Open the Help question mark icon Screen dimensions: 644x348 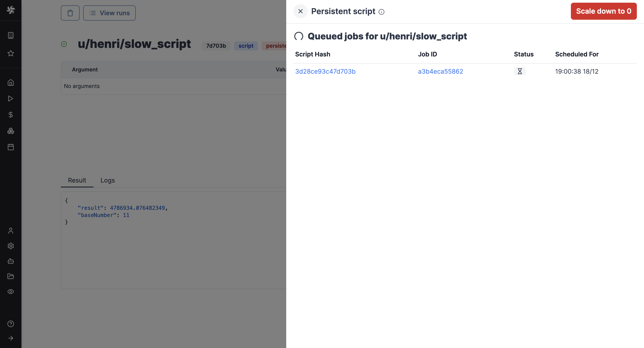[x=11, y=324]
